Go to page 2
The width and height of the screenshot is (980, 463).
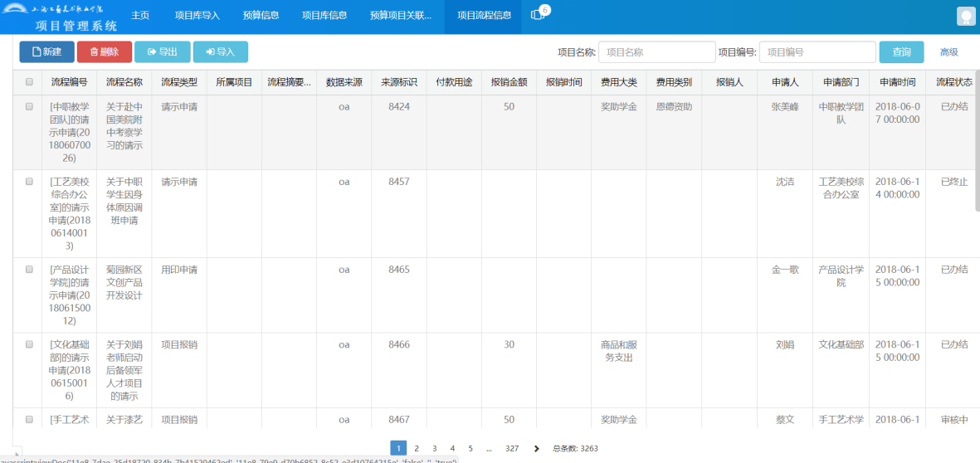[x=417, y=448]
